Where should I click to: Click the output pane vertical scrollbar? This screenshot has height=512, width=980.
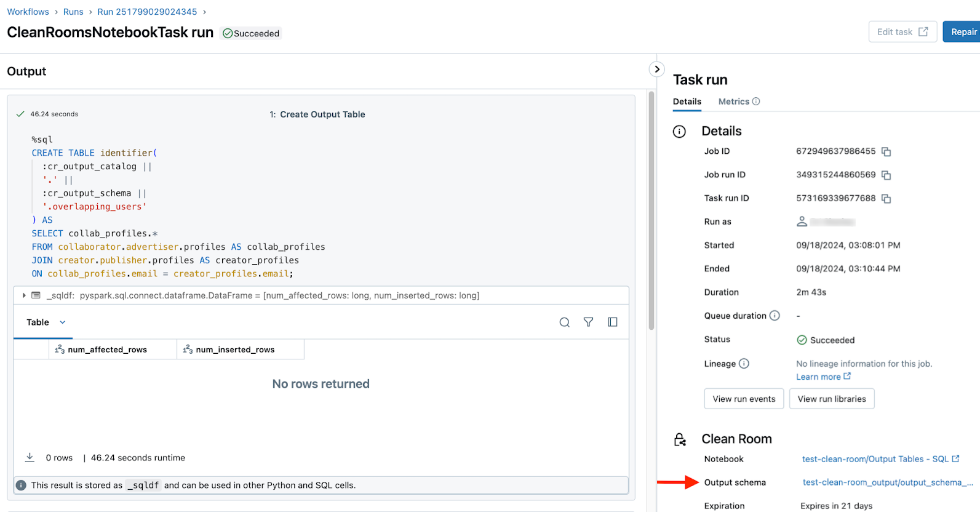[x=651, y=210]
